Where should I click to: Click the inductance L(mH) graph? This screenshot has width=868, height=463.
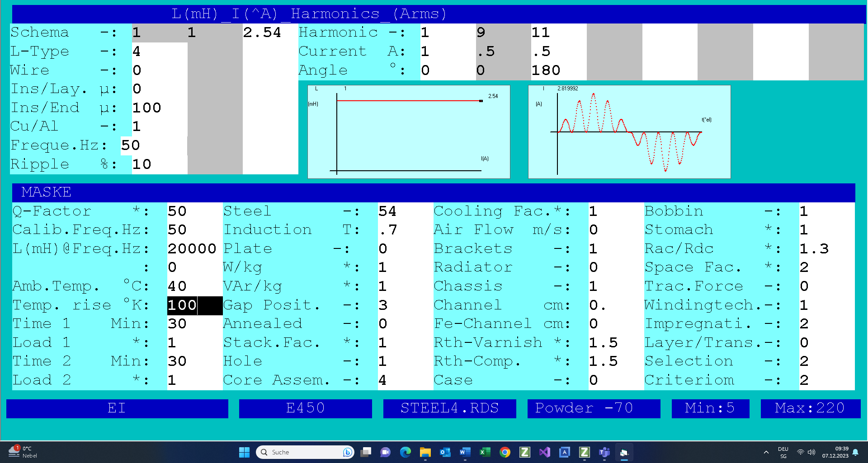pyautogui.click(x=409, y=131)
